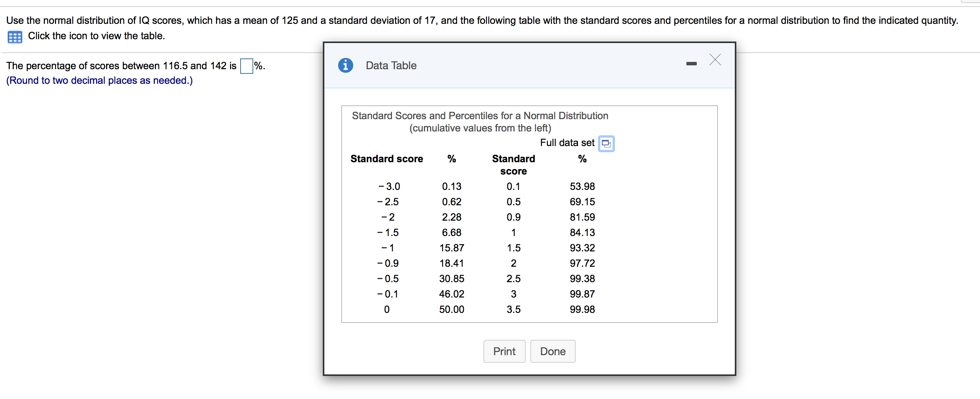The height and width of the screenshot is (399, 980).
Task: Click the 50.00 percent table cell
Action: coord(452,309)
